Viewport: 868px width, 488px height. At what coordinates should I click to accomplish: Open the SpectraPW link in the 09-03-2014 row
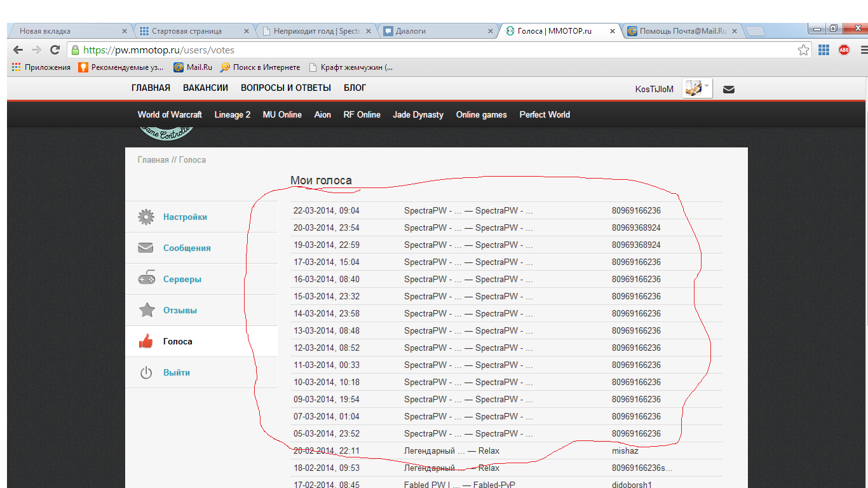[468, 400]
